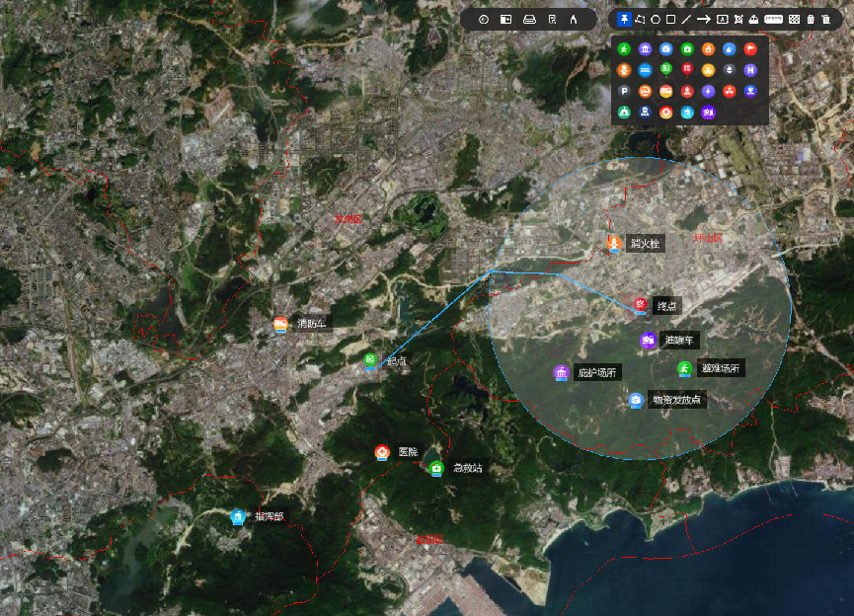This screenshot has height=616, width=854.
Task: Click the 起点 start marker on map
Action: click(x=370, y=360)
